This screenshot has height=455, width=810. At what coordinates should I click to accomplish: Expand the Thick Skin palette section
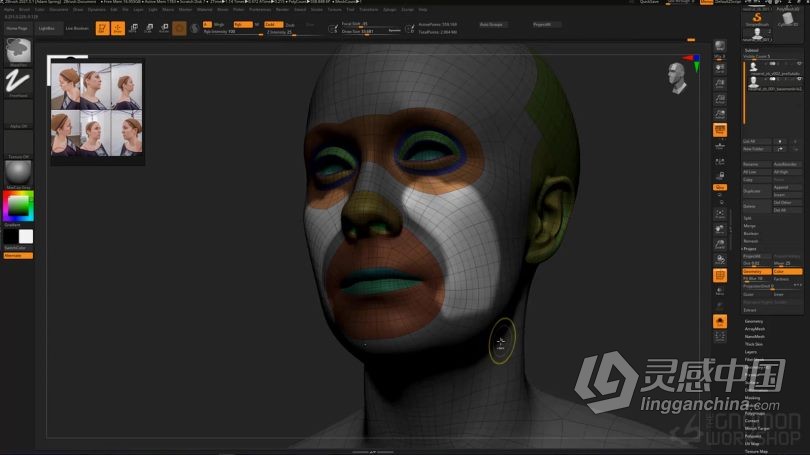tap(754, 344)
